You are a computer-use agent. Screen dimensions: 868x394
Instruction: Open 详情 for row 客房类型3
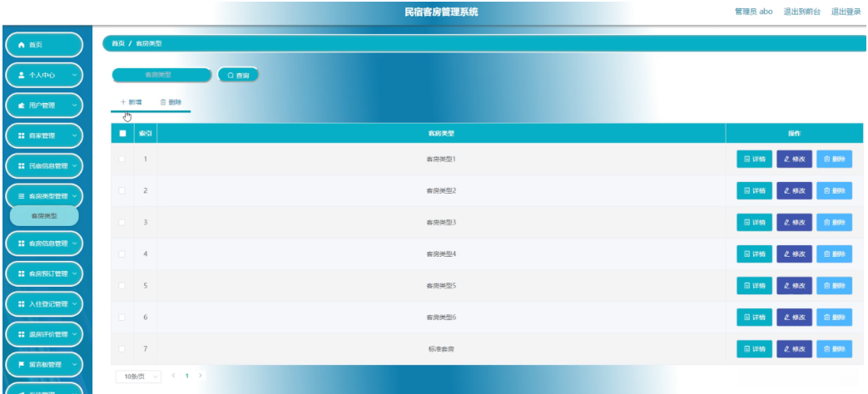point(754,222)
